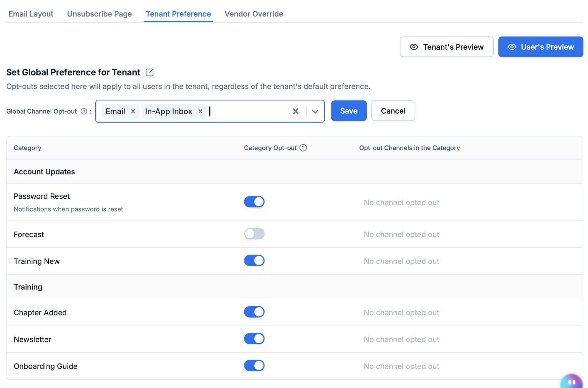Select the Tenant Preference tab

[178, 14]
